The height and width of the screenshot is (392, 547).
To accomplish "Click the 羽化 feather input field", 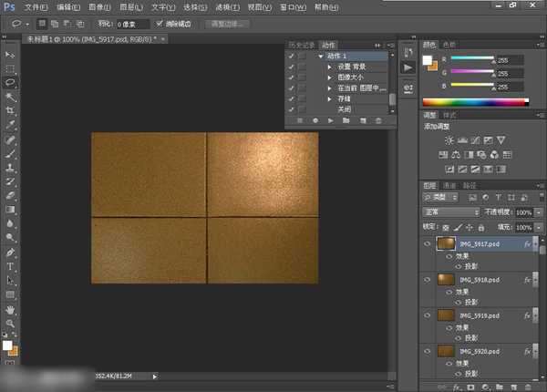I will click(x=131, y=23).
